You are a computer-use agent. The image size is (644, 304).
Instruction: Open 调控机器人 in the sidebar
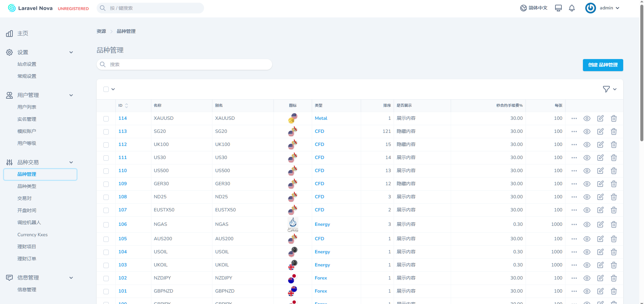(x=29, y=223)
